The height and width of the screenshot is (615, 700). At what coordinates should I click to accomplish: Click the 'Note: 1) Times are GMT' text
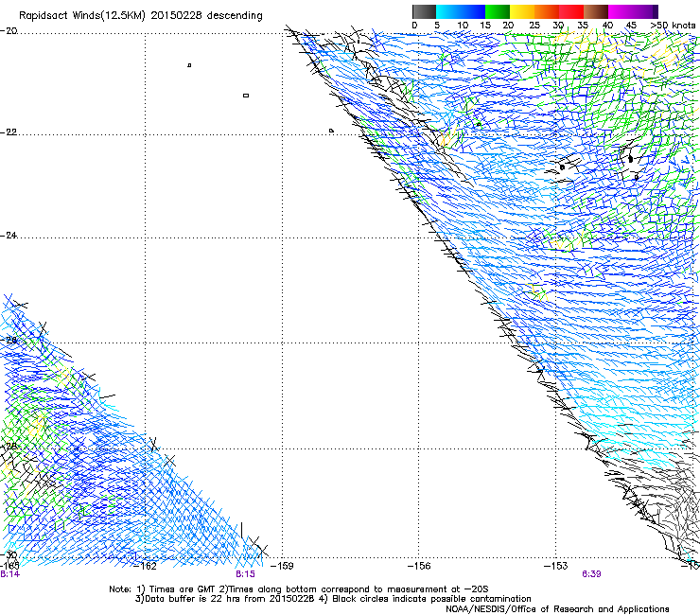pyautogui.click(x=164, y=589)
